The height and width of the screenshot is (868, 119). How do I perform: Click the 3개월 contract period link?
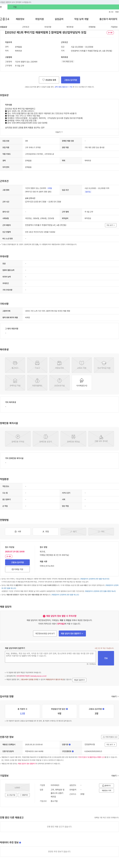pyautogui.click(x=50, y=188)
